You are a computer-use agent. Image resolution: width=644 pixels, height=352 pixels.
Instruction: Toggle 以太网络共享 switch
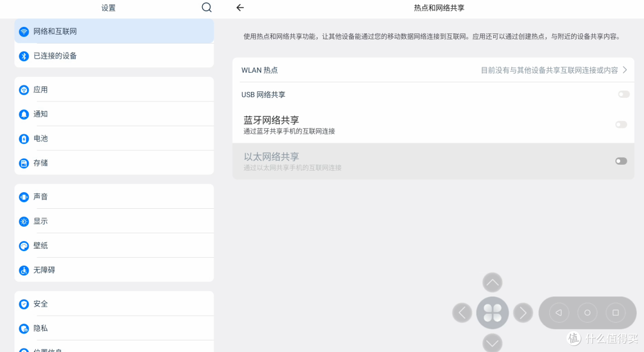(621, 161)
